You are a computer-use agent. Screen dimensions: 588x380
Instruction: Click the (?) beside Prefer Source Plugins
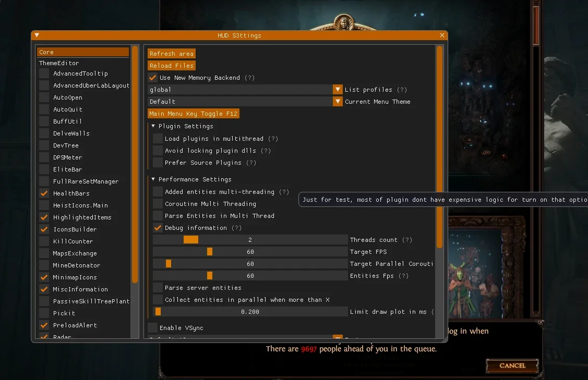tap(251, 163)
